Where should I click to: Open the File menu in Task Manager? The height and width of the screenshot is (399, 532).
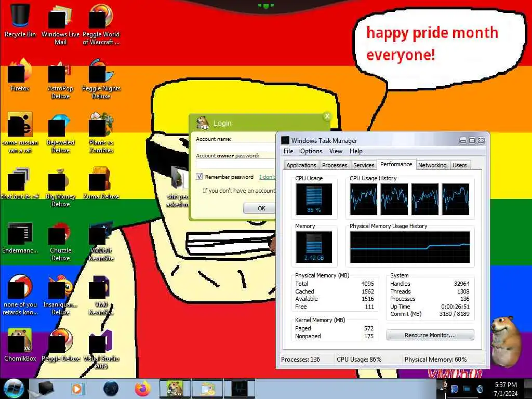[x=288, y=151]
